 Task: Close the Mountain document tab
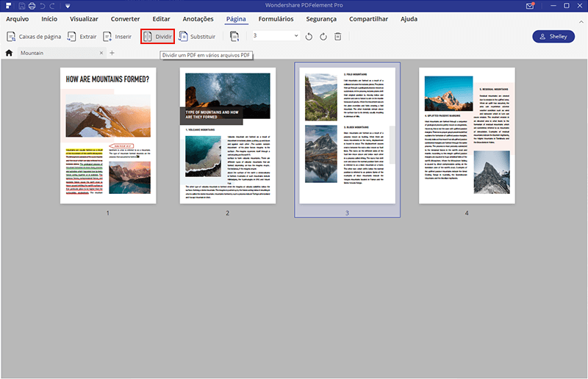101,53
